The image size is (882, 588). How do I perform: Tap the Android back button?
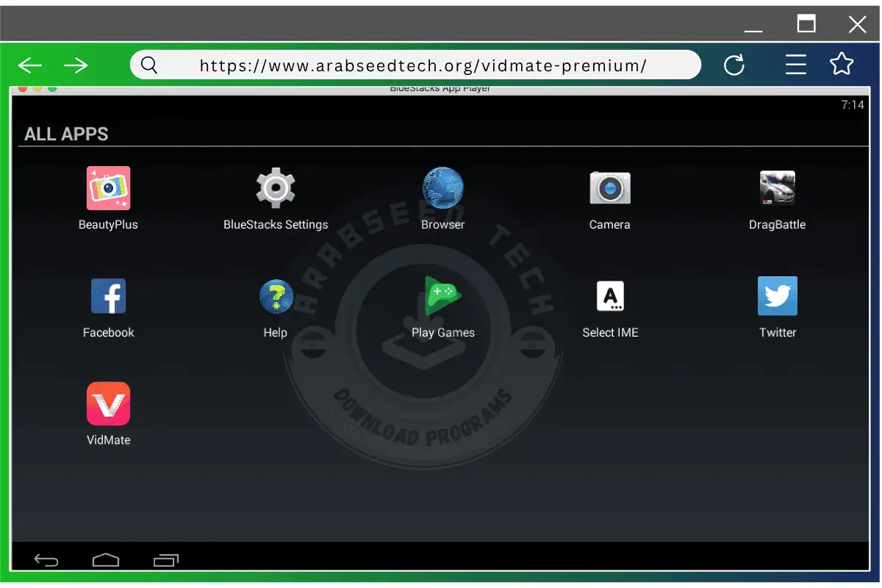46,561
